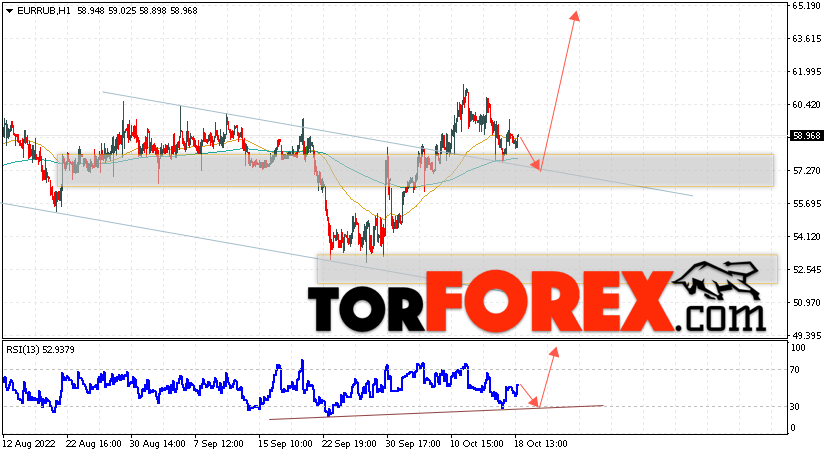
Task: Select the OHLC values 58.948 59.025 58.898 58.968
Action: coord(137,11)
